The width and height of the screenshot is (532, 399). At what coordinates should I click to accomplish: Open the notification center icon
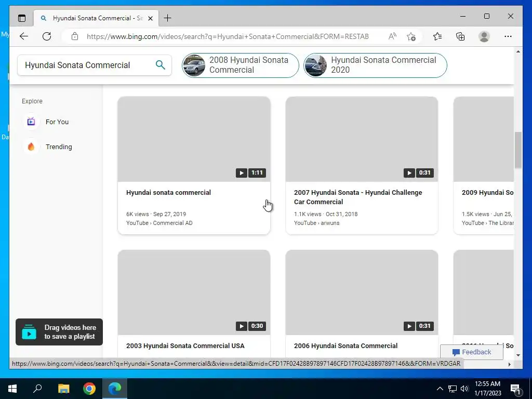(x=515, y=389)
